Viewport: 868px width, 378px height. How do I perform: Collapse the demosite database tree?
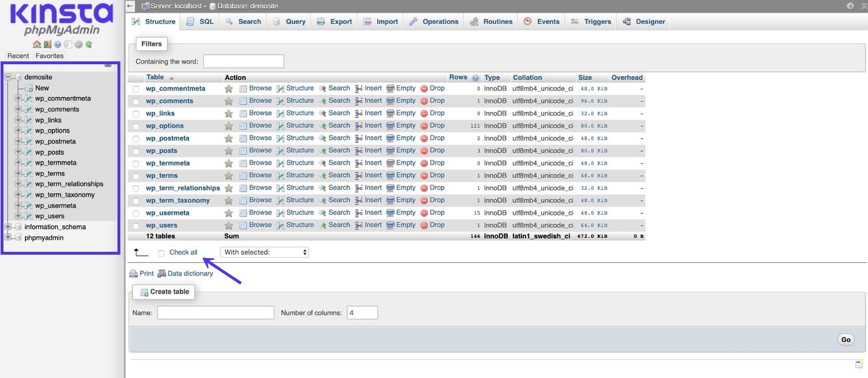click(8, 76)
